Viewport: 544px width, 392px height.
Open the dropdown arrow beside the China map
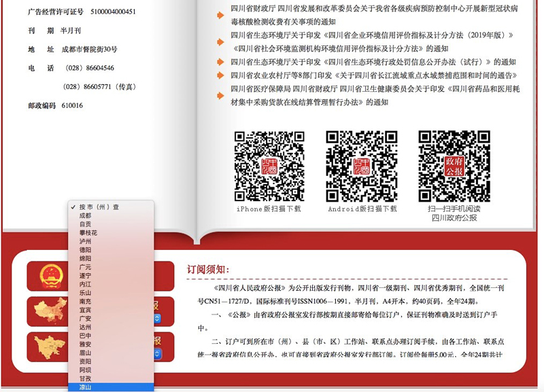tap(157, 318)
